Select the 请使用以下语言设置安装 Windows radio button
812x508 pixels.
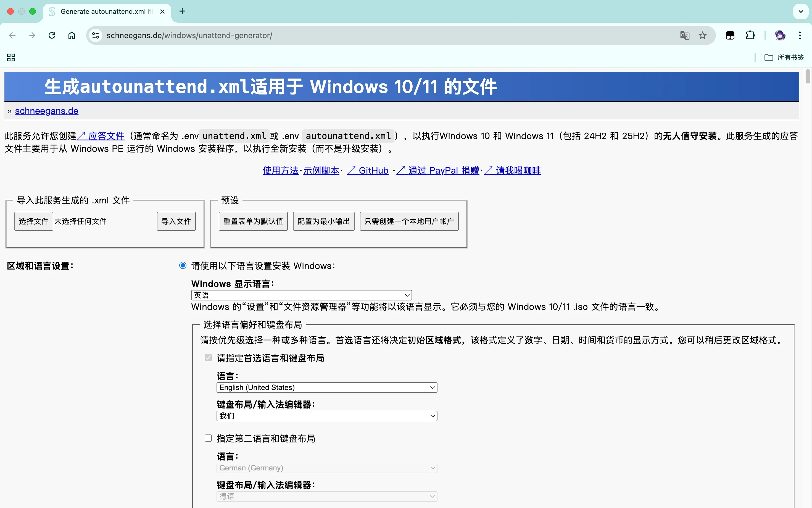(x=183, y=265)
